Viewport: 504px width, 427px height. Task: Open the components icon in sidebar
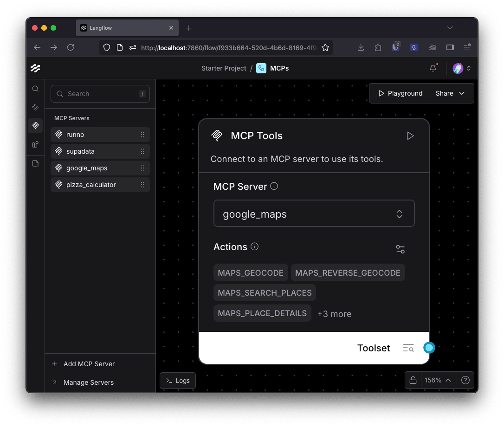pyautogui.click(x=35, y=107)
